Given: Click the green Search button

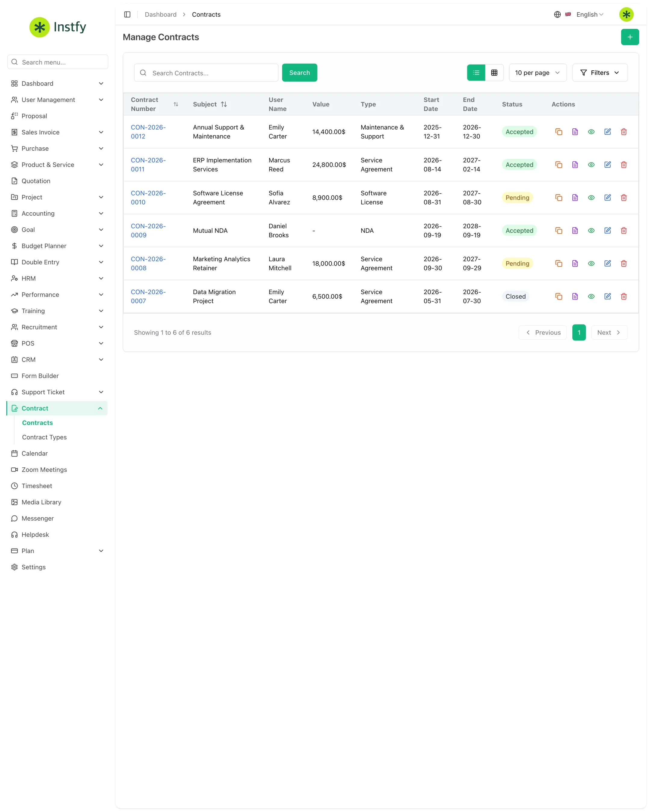Looking at the screenshot, I should 299,73.
